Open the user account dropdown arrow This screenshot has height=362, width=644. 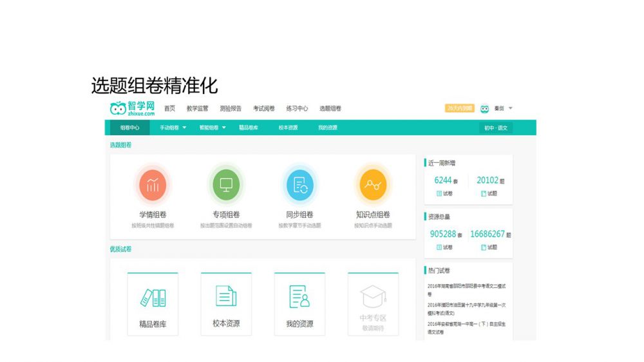(x=511, y=108)
